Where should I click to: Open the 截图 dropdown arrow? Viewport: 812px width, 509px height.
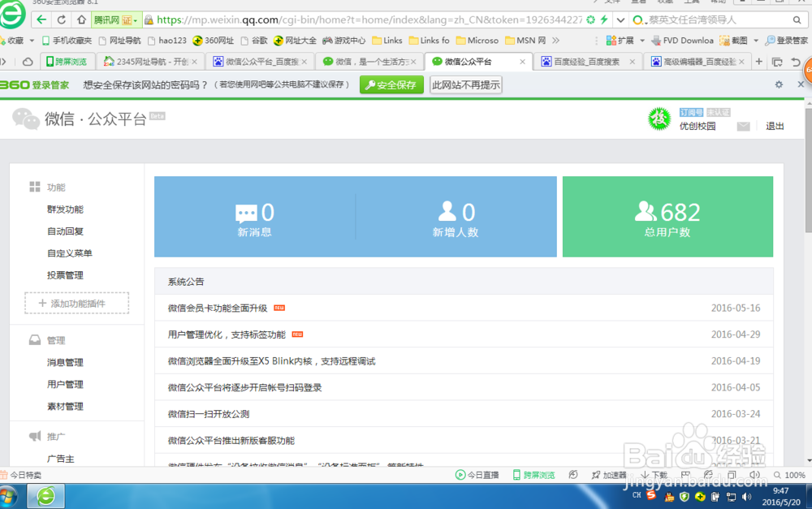pyautogui.click(x=755, y=41)
